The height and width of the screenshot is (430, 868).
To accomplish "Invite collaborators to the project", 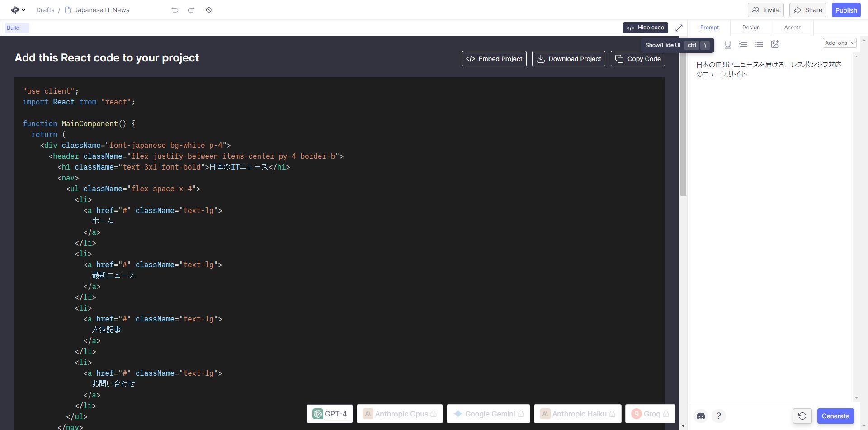I will [766, 10].
